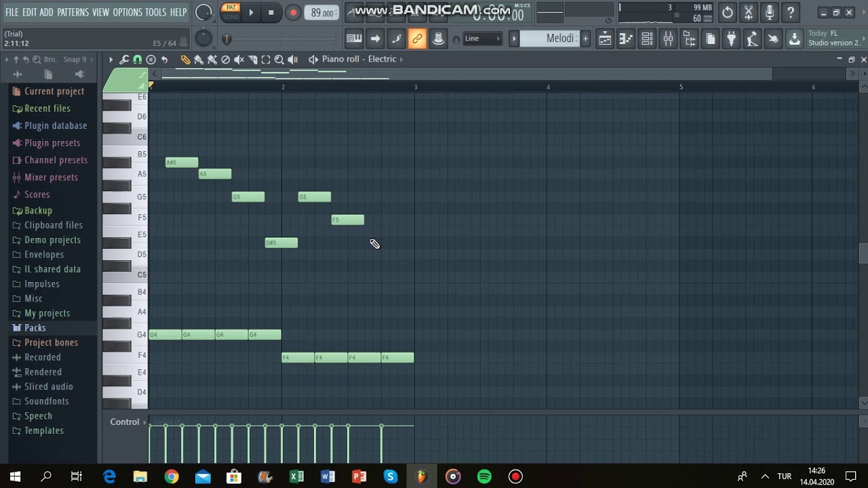The height and width of the screenshot is (488, 868).
Task: Toggle the step edit arrow button
Action: 375,39
